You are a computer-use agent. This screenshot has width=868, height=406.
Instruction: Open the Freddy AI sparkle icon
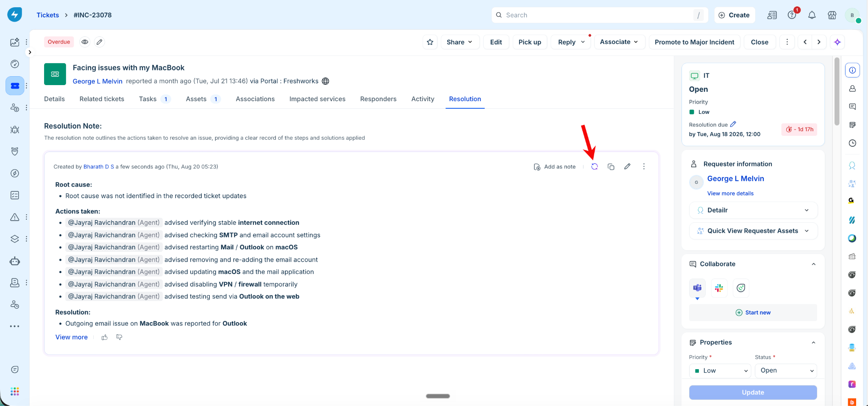point(837,42)
